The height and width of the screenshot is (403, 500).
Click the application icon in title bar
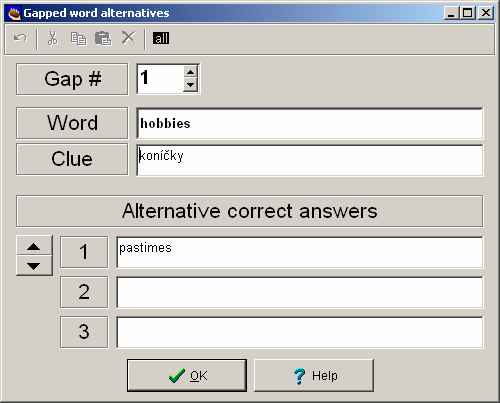click(14, 13)
